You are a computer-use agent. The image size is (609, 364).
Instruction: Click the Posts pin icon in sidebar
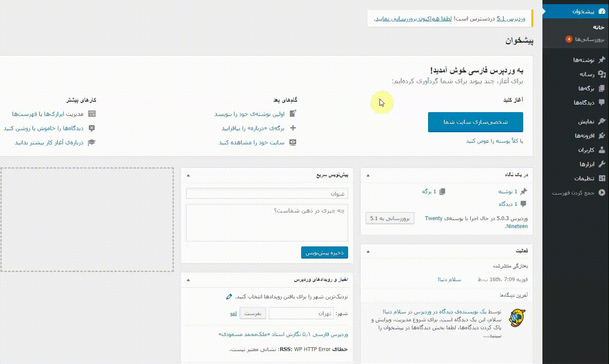point(602,60)
